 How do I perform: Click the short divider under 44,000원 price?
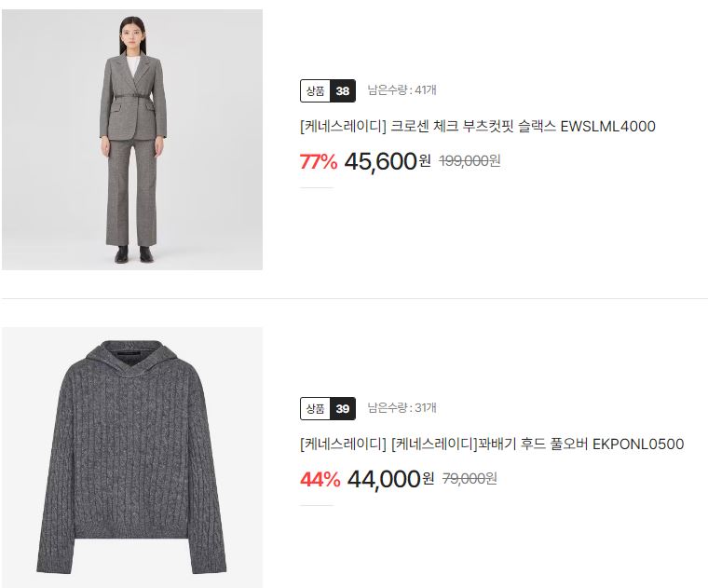[x=317, y=505]
